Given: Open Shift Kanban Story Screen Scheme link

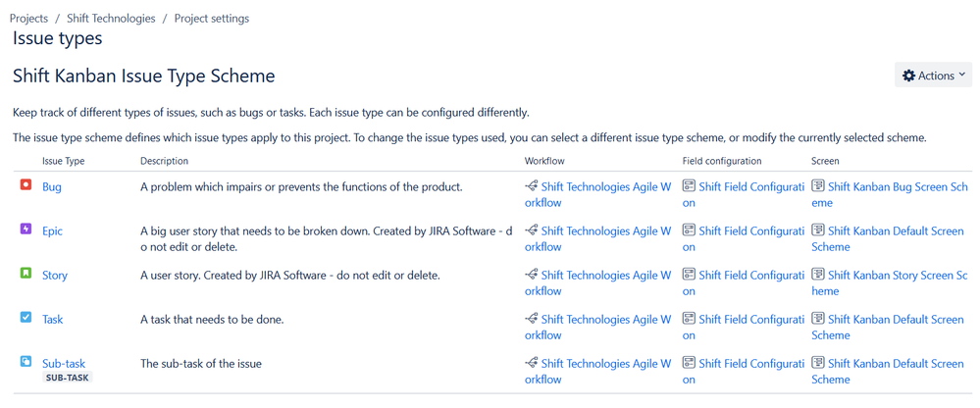Looking at the screenshot, I should click(890, 283).
